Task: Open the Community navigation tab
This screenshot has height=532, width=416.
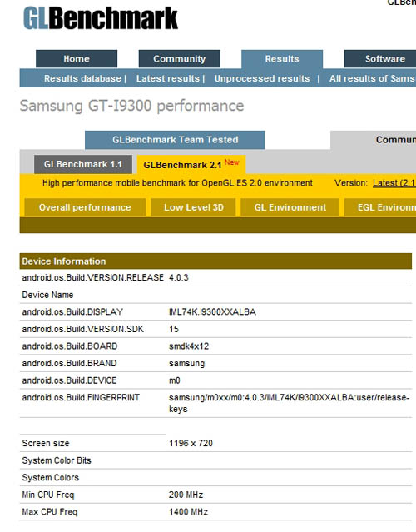Action: (x=180, y=59)
